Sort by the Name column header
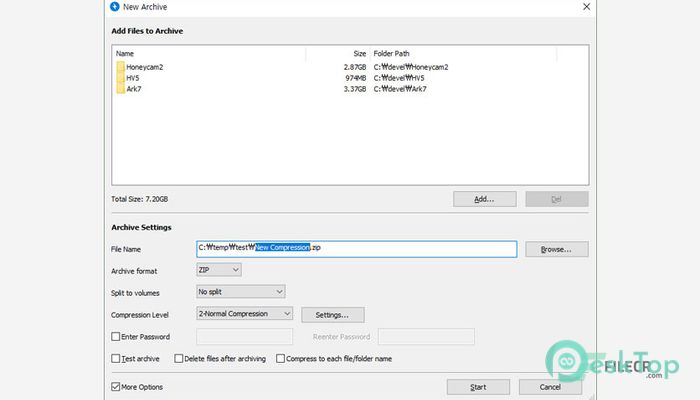 click(125, 54)
